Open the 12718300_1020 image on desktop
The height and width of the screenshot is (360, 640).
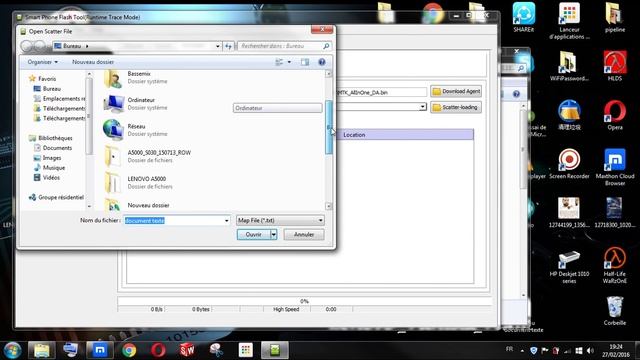click(615, 212)
